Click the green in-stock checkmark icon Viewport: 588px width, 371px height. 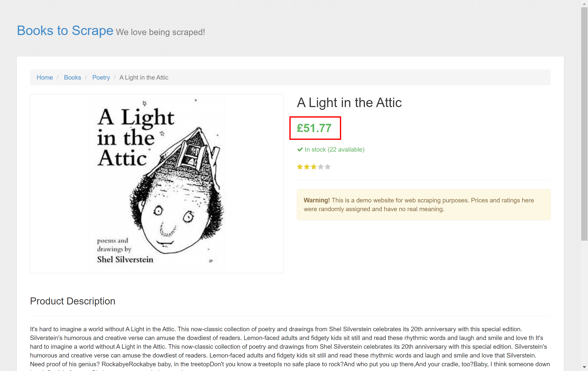[300, 150]
